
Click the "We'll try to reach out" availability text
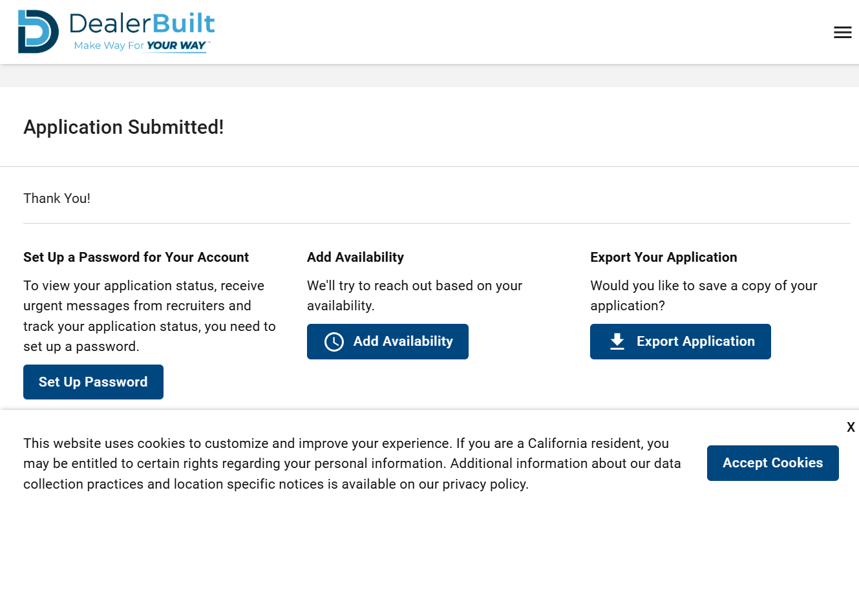click(x=414, y=295)
